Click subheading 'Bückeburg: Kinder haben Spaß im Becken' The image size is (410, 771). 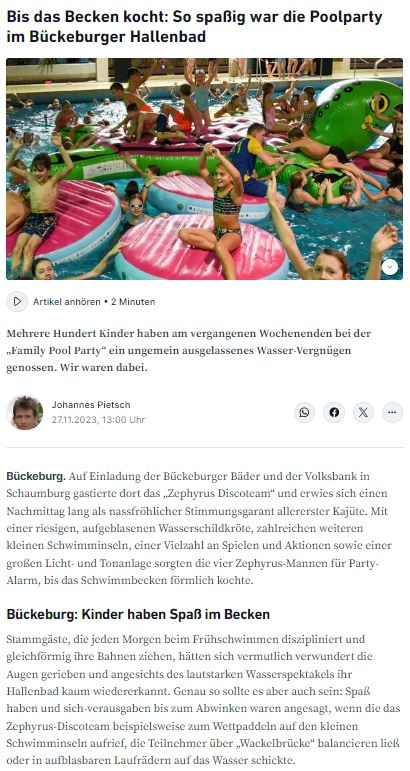[x=138, y=614]
